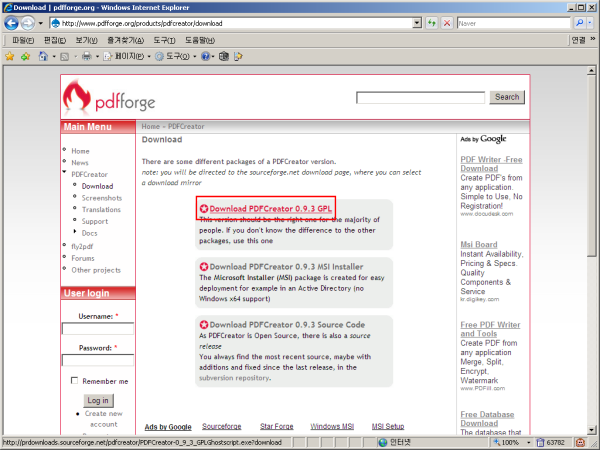Click the Favorites Center star icon
Image resolution: width=600 pixels, height=450 pixels.
pyautogui.click(x=10, y=57)
